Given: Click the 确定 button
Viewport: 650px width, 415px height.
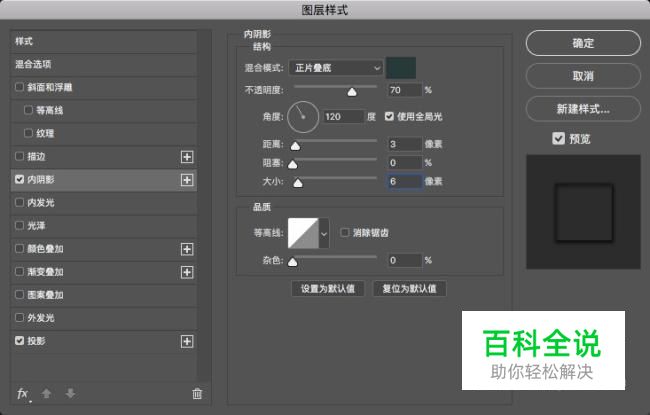Looking at the screenshot, I should click(583, 43).
